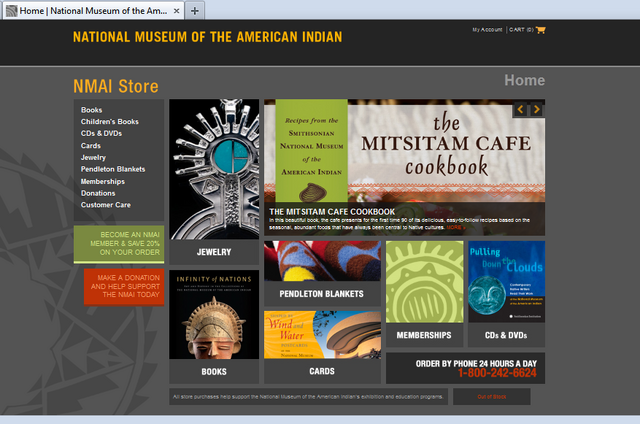Advance to the next banner slide arrow
Screen dimensions: 640x424
click(536, 109)
